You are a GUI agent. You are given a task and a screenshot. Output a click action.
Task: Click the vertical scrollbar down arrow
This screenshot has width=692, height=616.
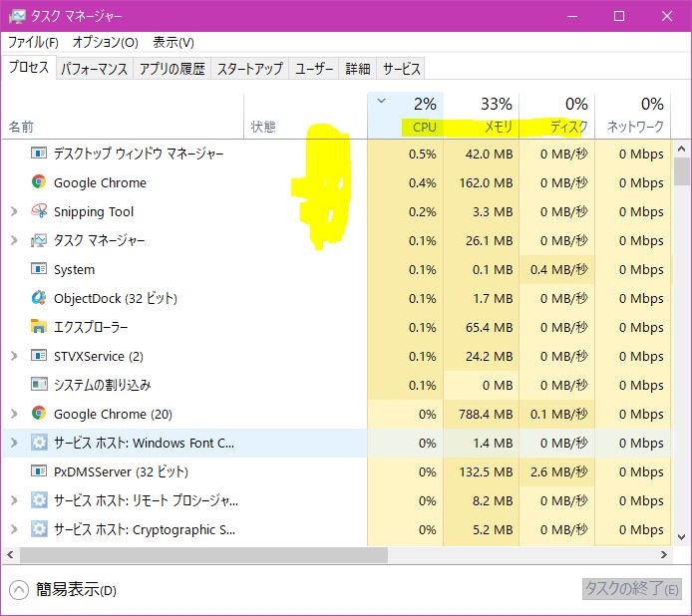[682, 537]
